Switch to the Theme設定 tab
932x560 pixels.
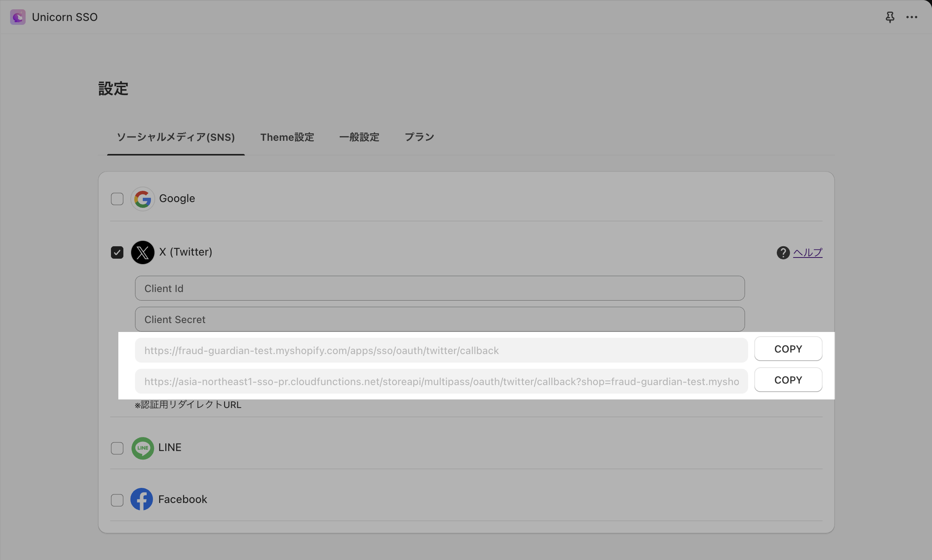click(x=287, y=137)
